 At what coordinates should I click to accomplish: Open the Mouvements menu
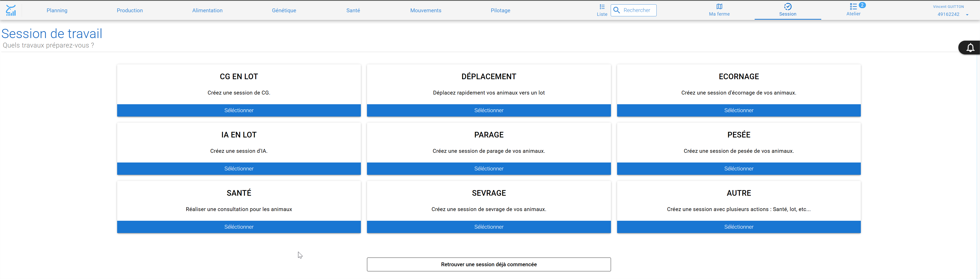pyautogui.click(x=426, y=10)
